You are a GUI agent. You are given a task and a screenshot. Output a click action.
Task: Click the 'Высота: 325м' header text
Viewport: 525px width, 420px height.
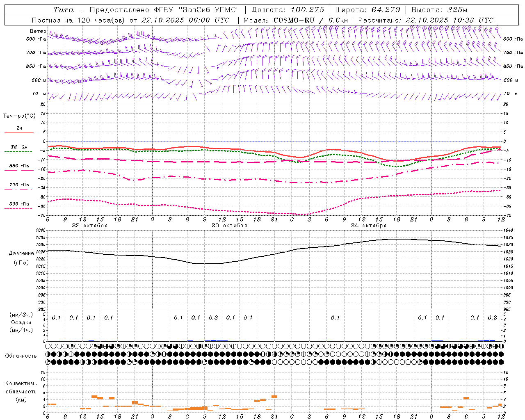pyautogui.click(x=439, y=10)
